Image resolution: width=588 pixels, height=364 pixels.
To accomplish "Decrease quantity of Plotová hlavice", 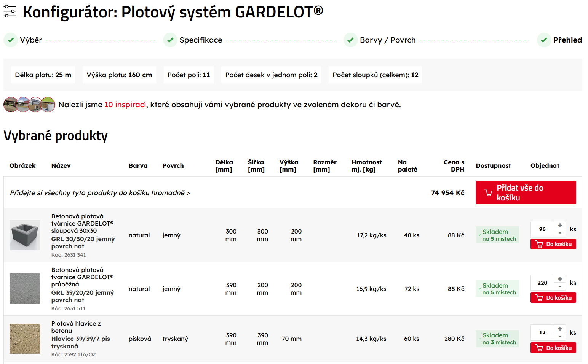I will pos(560,336).
